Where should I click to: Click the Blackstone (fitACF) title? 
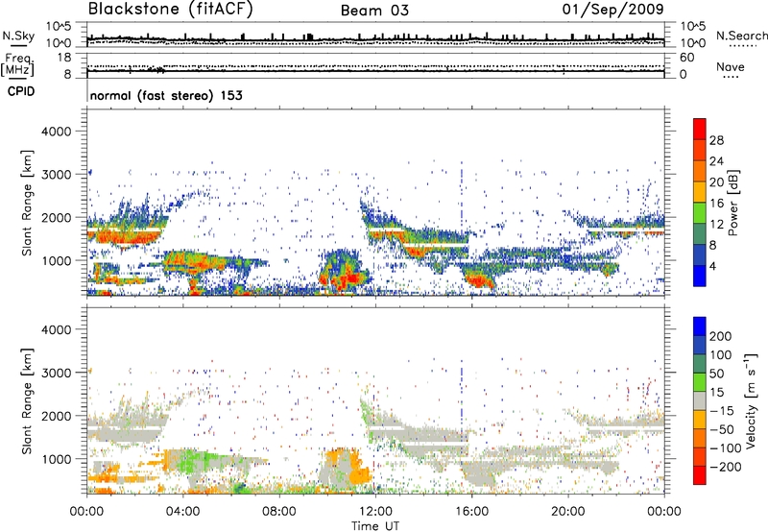click(171, 9)
